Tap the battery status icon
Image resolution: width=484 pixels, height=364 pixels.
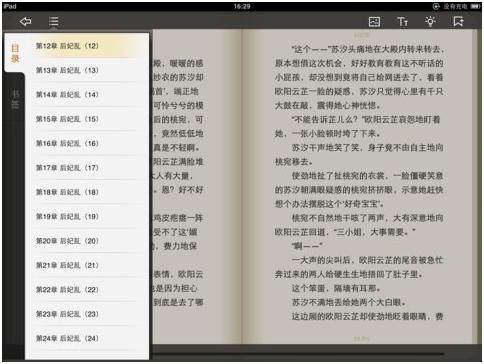click(x=475, y=6)
